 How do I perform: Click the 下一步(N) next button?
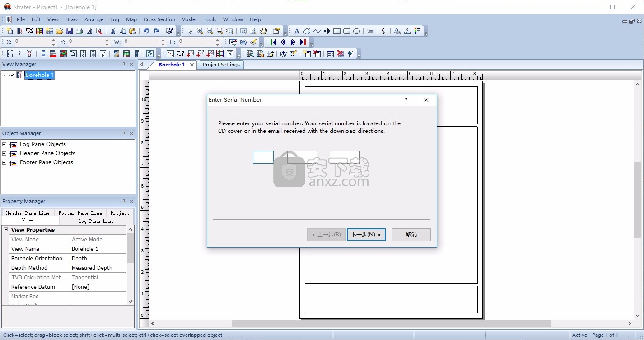click(x=366, y=235)
